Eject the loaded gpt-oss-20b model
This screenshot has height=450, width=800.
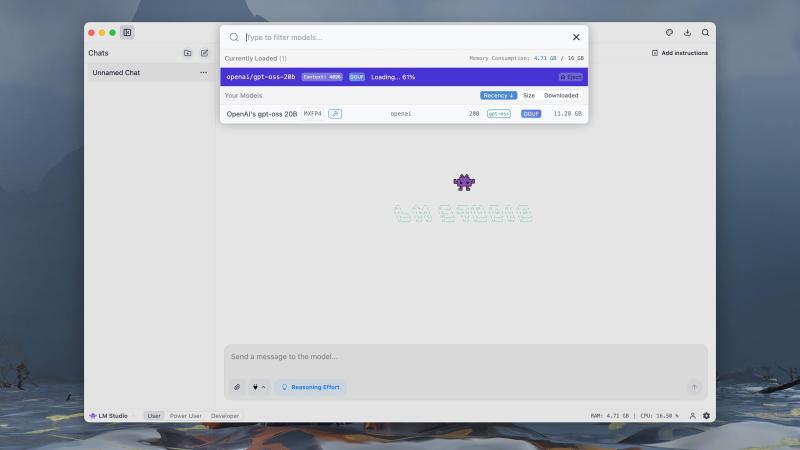tap(570, 77)
